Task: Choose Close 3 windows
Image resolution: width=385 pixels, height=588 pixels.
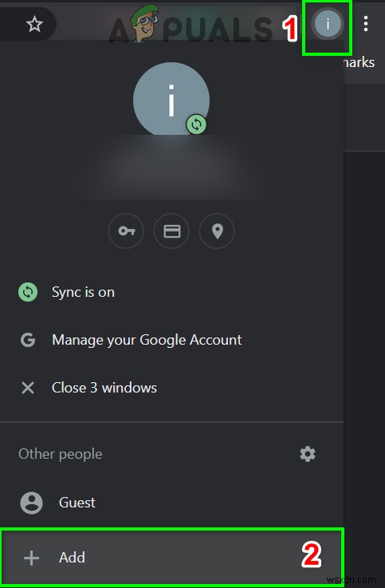Action: [x=171, y=388]
